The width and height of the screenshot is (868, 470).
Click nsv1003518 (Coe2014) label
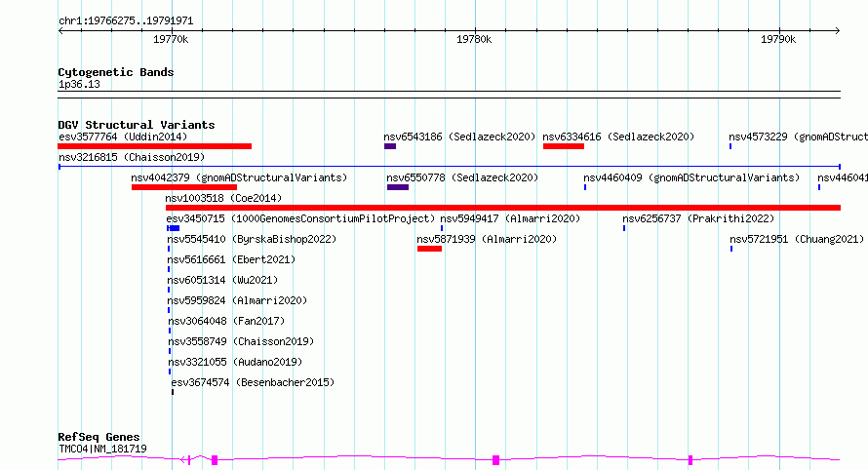(223, 198)
